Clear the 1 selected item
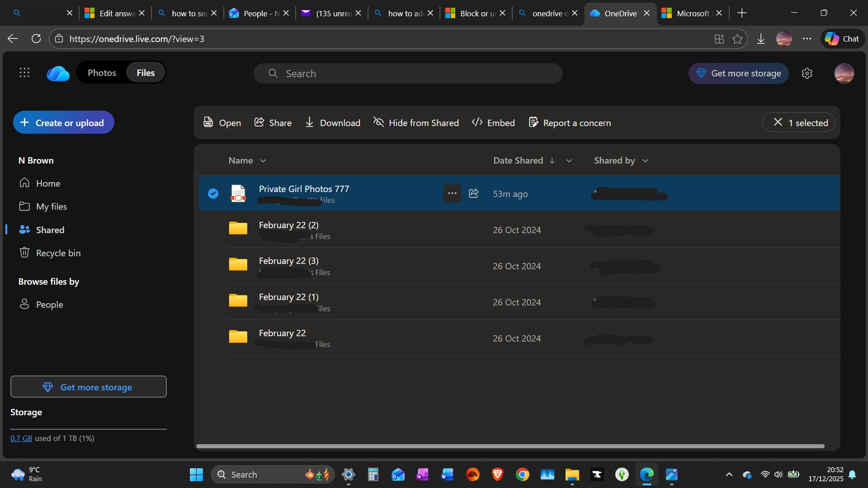Screen dimensions: 868x488 (x=778, y=122)
